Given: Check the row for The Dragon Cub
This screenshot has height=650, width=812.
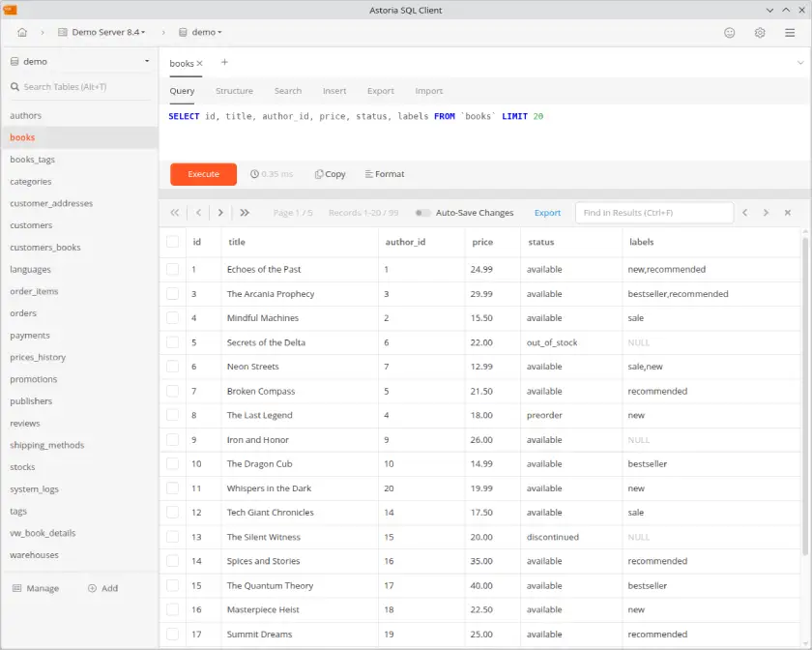Looking at the screenshot, I should 172,464.
